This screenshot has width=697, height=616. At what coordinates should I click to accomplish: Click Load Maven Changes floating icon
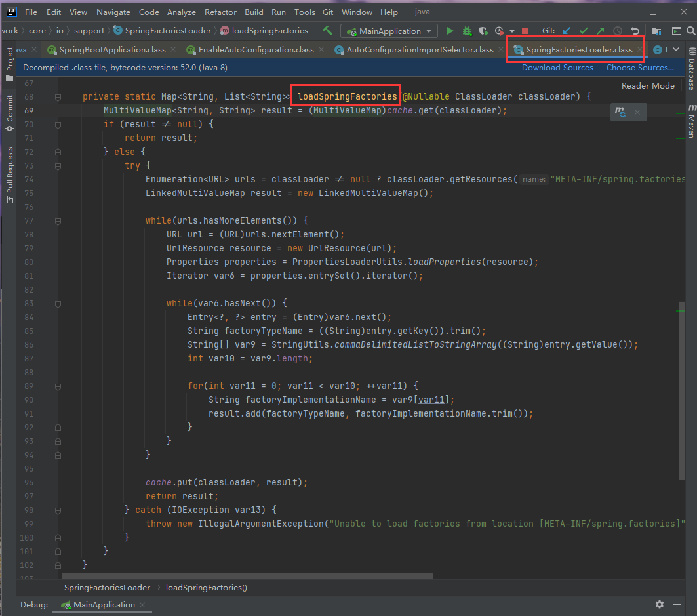coord(620,112)
